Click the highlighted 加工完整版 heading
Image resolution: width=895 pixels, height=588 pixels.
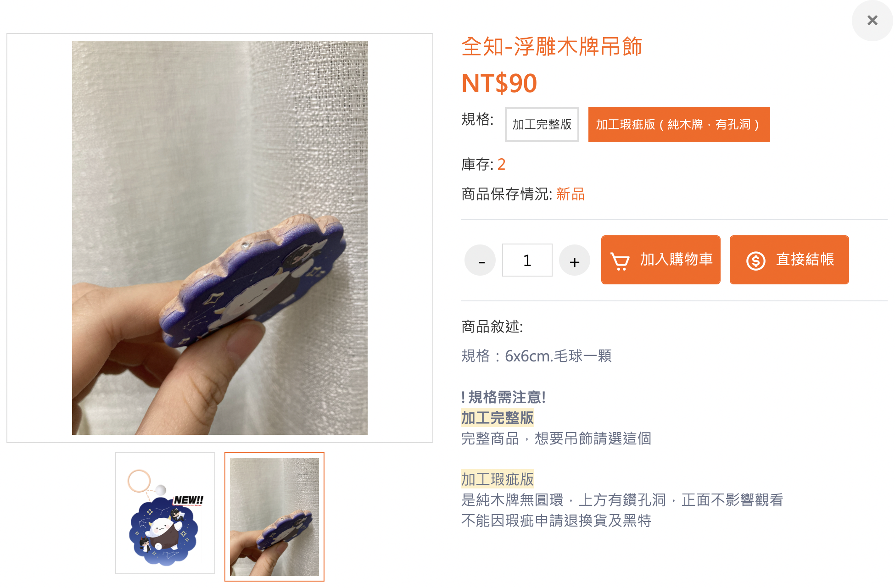498,418
